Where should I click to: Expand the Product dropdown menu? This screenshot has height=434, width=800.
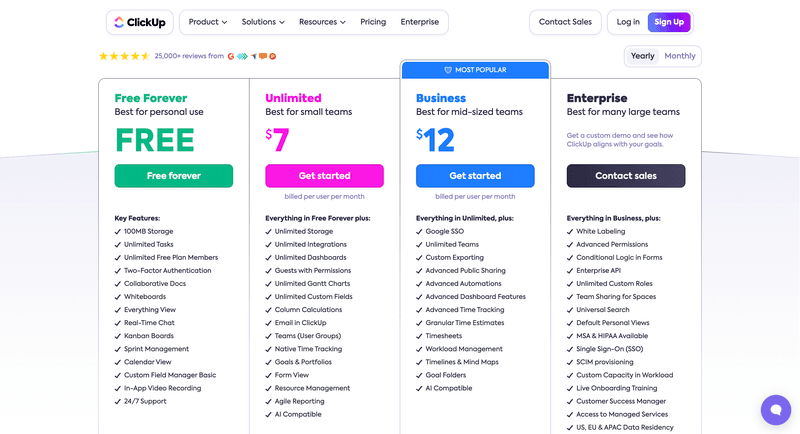(208, 22)
